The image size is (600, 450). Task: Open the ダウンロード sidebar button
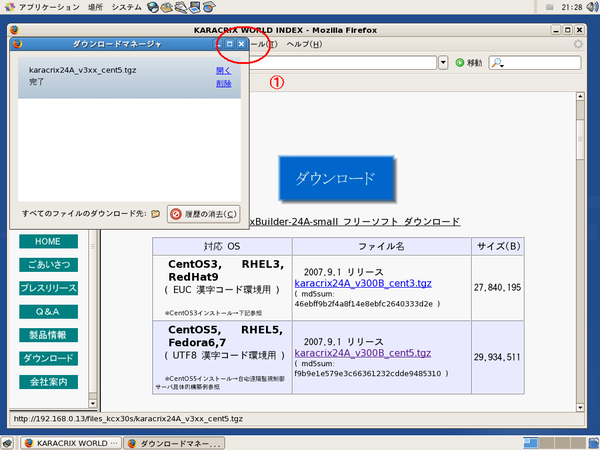[x=48, y=358]
